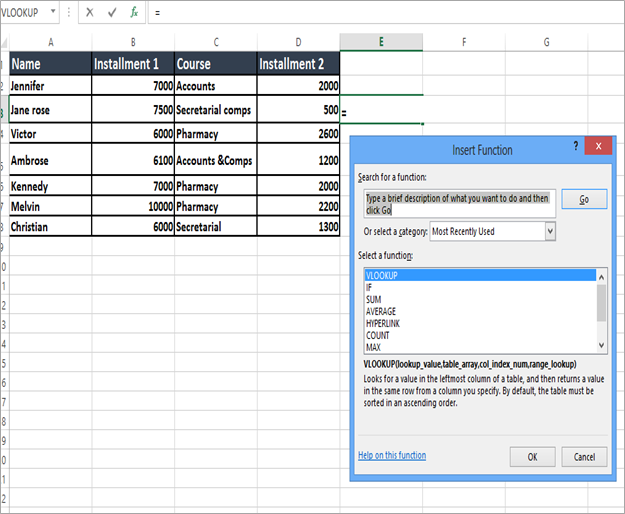Click the 2600 Installment 2 cell
Screen dimensions: 625x514
click(x=299, y=133)
